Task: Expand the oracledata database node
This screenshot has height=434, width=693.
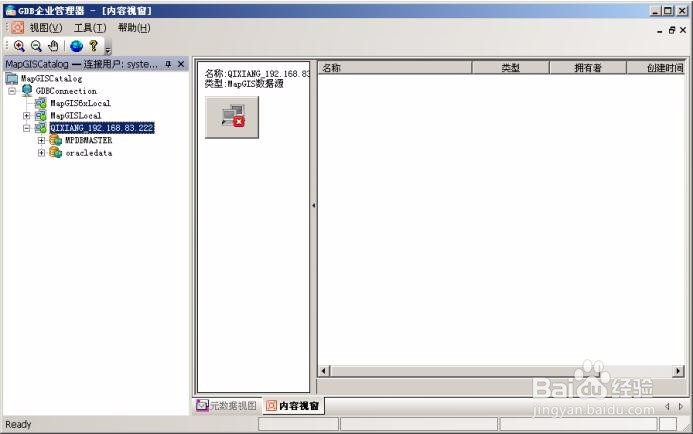Action: point(41,153)
